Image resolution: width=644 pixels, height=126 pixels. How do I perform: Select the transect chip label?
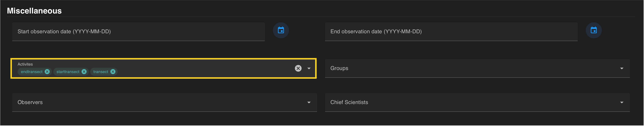(101, 72)
